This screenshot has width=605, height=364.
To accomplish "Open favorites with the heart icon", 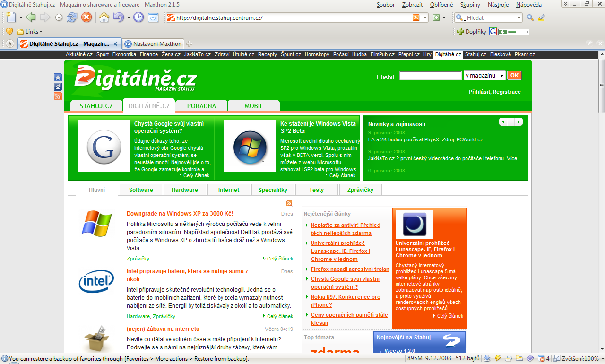I will tap(9, 32).
